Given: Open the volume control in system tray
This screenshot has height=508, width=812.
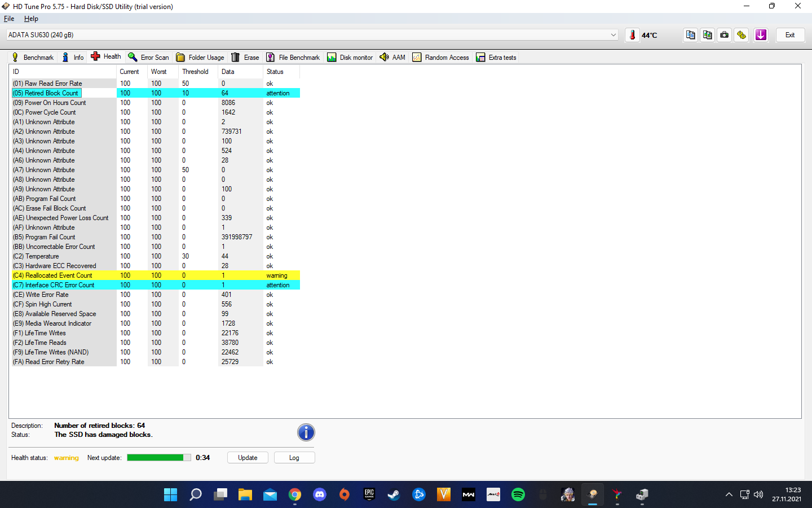Looking at the screenshot, I should [x=758, y=495].
